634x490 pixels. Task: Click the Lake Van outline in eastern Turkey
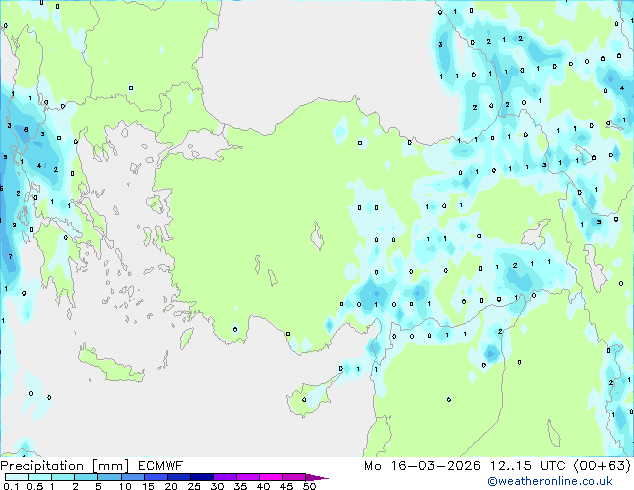[538, 235]
